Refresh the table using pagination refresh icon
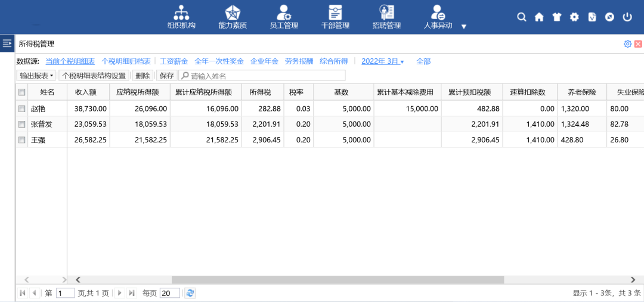Screen dimensions: 644x302 click(190, 293)
